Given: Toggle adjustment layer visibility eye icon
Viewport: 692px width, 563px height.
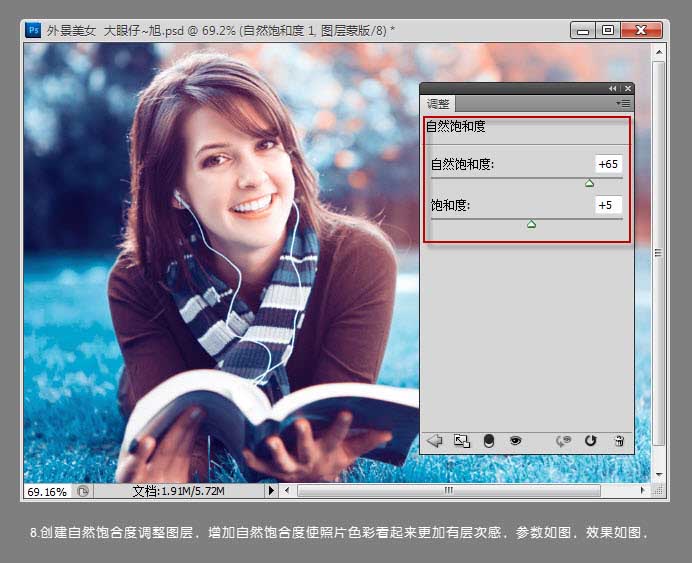Looking at the screenshot, I should (x=515, y=440).
